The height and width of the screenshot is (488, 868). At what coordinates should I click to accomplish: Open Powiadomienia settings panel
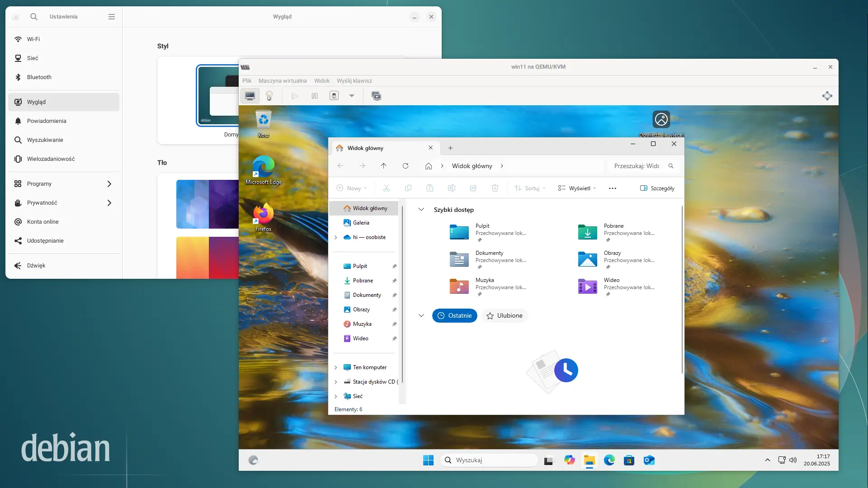pos(64,121)
